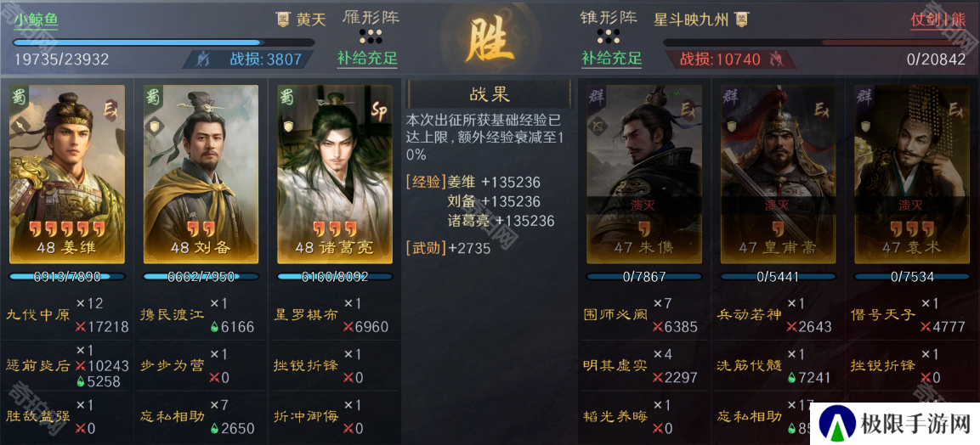Open the 姜维 general portrait

tap(67, 174)
